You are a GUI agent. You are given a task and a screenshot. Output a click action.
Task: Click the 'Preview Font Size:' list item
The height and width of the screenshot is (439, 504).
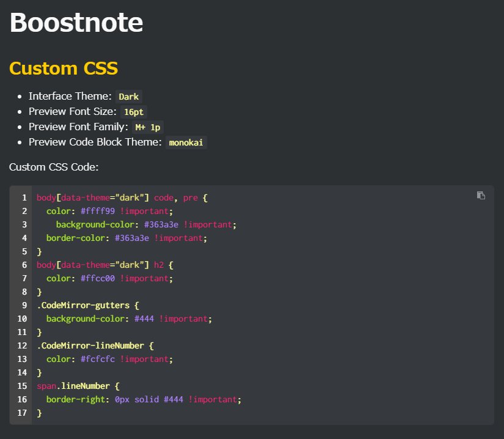(x=88, y=112)
